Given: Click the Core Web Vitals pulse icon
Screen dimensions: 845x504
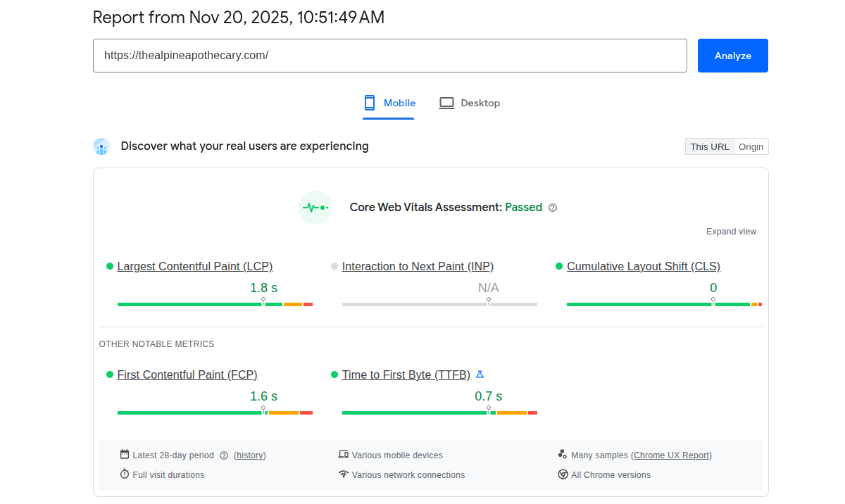Looking at the screenshot, I should (x=315, y=208).
